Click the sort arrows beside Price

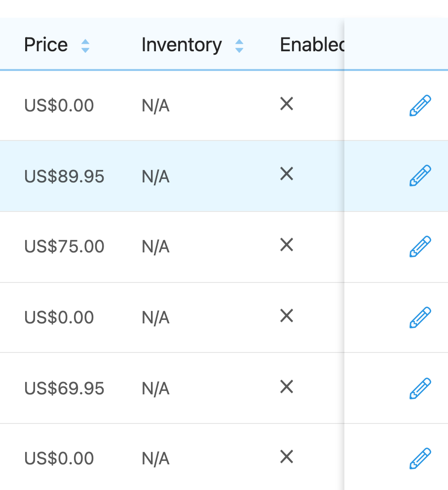[85, 46]
